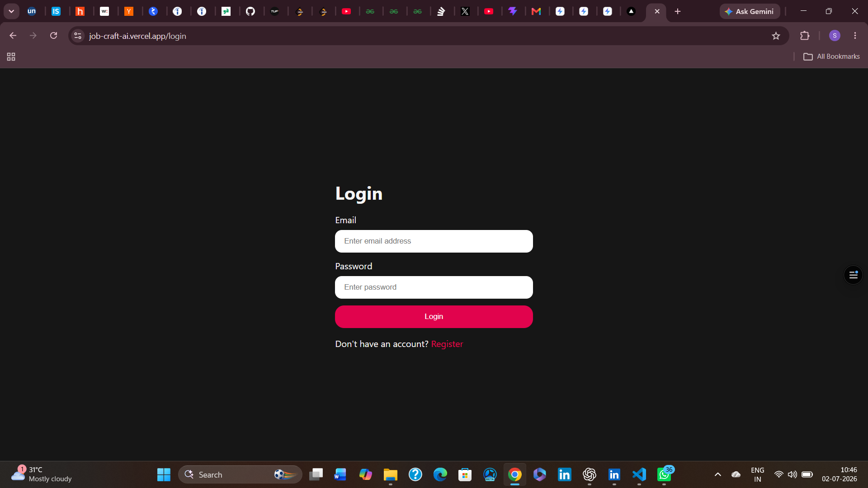
Task: Switch to the Gmail tab
Action: (x=536, y=11)
